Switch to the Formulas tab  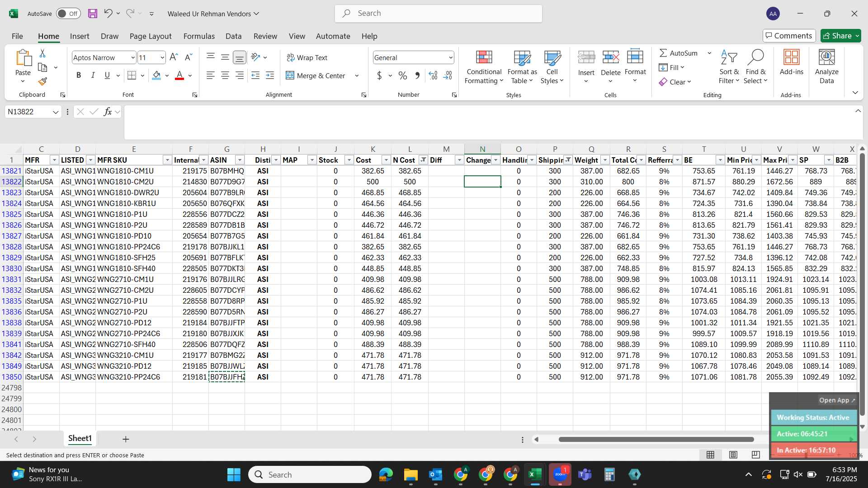tap(199, 36)
